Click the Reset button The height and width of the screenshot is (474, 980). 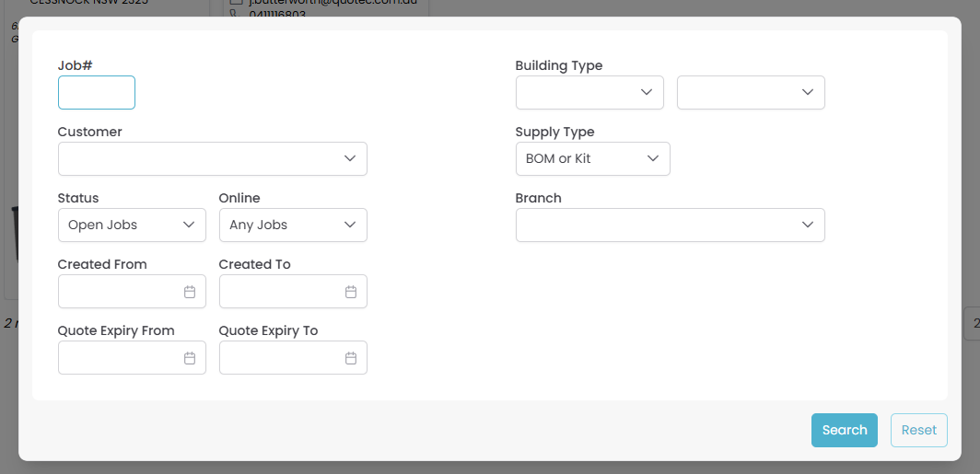(918, 430)
